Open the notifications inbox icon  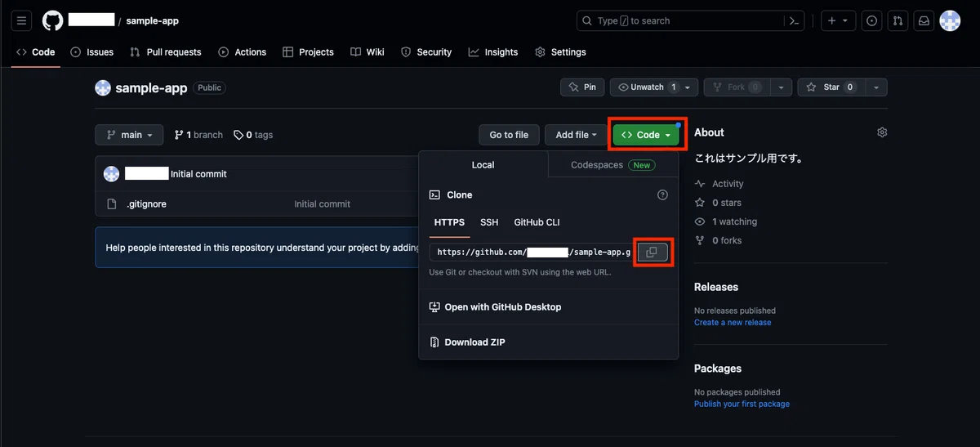click(924, 20)
